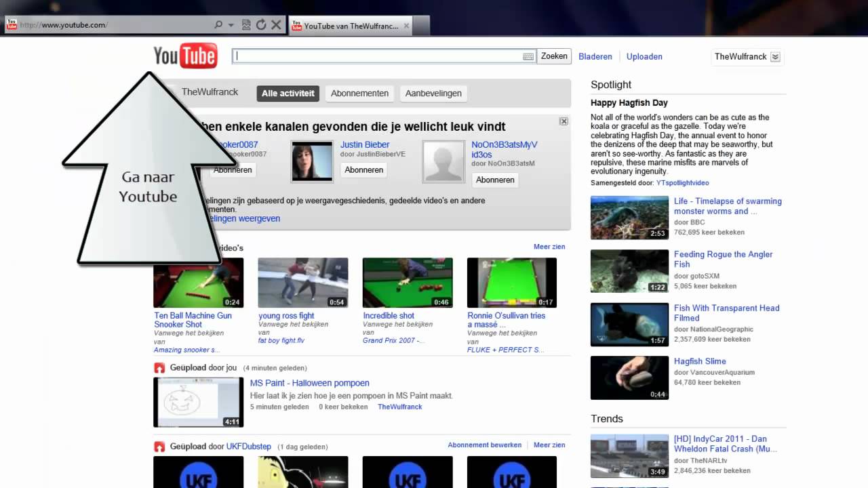Open IndyCar 2011 Dan Wheldon crash thumbnail

(x=629, y=455)
